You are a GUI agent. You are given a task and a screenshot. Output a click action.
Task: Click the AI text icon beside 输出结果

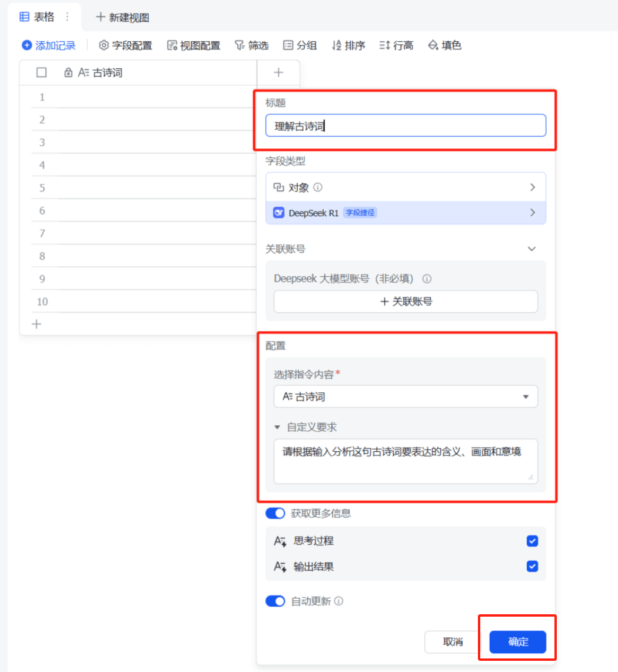click(x=280, y=567)
